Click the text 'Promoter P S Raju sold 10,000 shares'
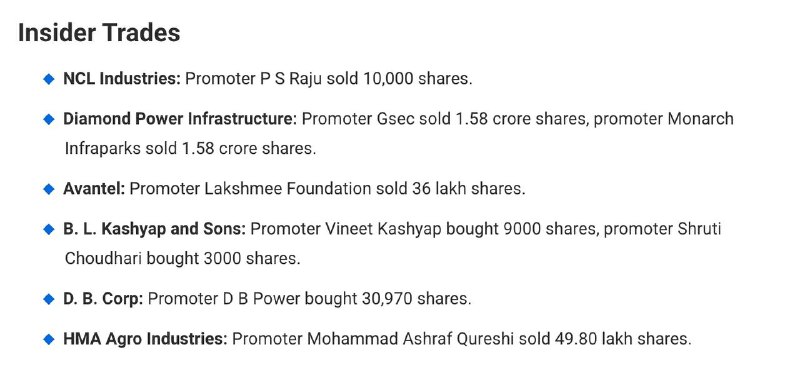Screen dimensions: 800x365 click(x=327, y=79)
